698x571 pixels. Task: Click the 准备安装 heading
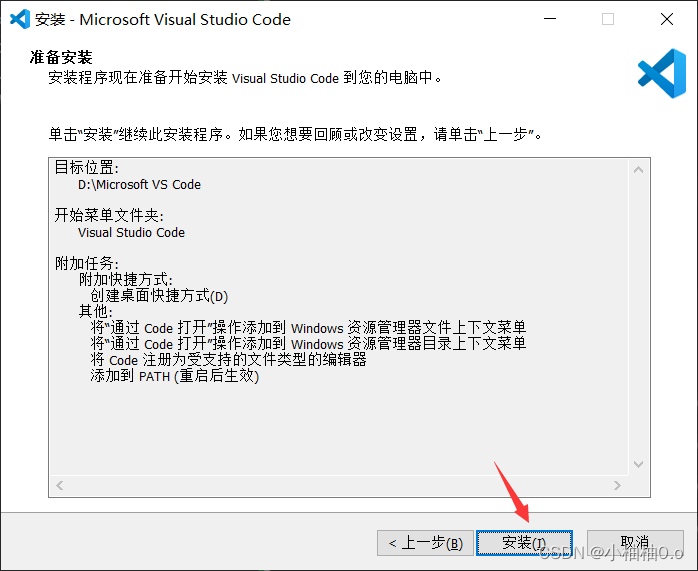coord(61,57)
